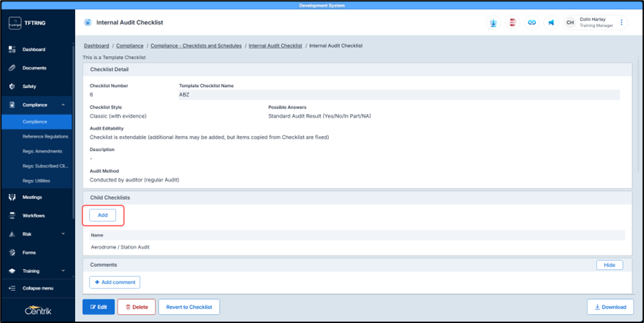Click the Child Checklists section header

tap(357, 197)
